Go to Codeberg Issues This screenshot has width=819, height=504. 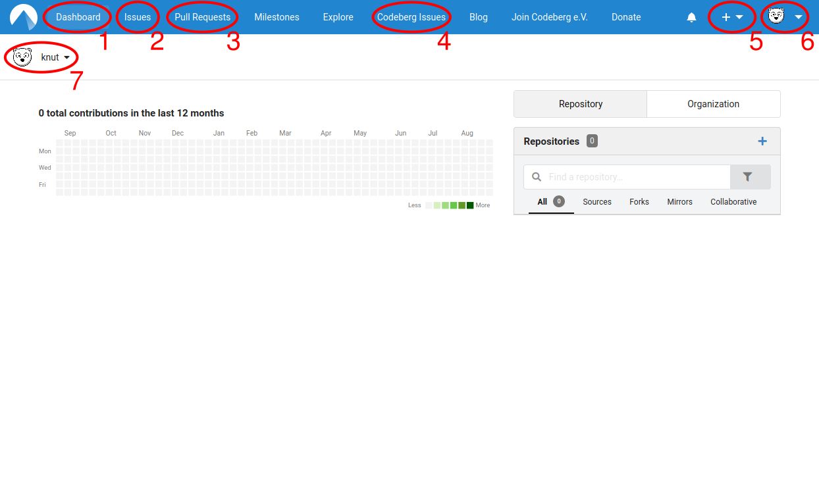(x=411, y=17)
